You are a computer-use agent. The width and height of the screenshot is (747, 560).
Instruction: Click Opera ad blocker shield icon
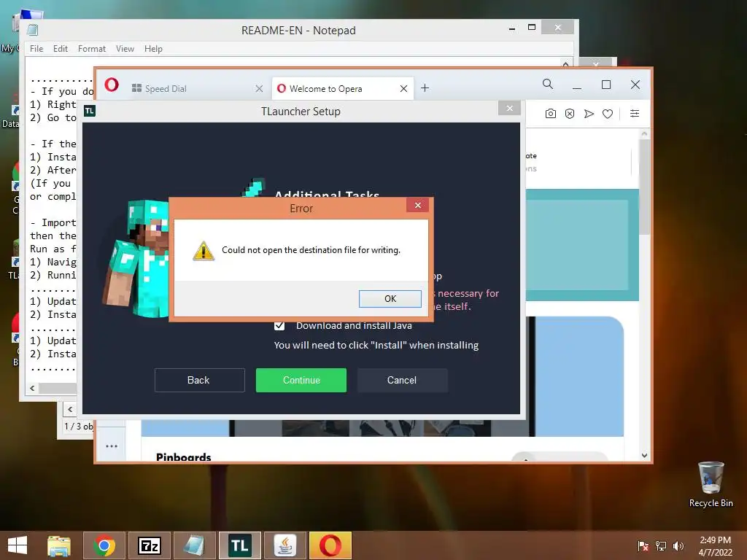[x=570, y=114]
